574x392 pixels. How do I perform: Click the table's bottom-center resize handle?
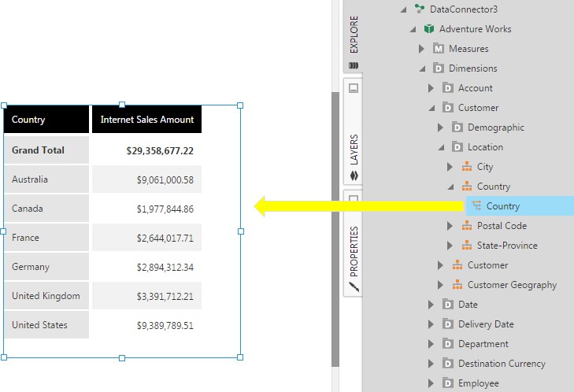point(122,358)
